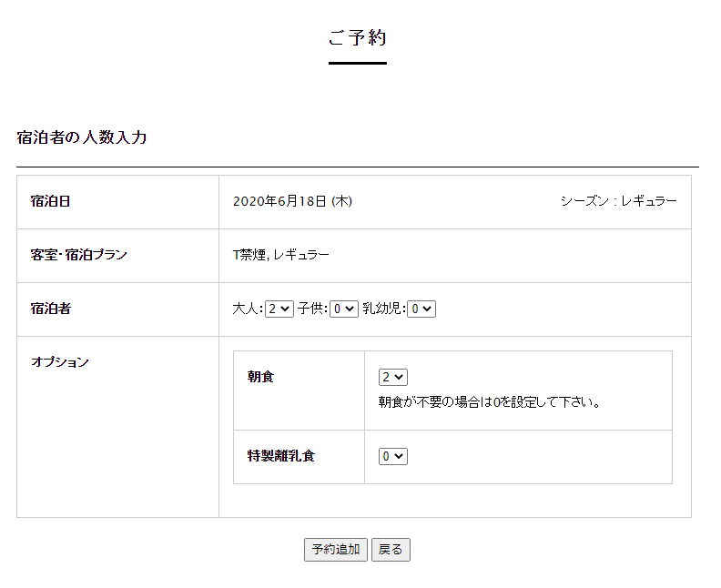Screen dimensions: 721x588
Task: Click the date text 2020年6月18日 (木)
Action: click(x=292, y=201)
